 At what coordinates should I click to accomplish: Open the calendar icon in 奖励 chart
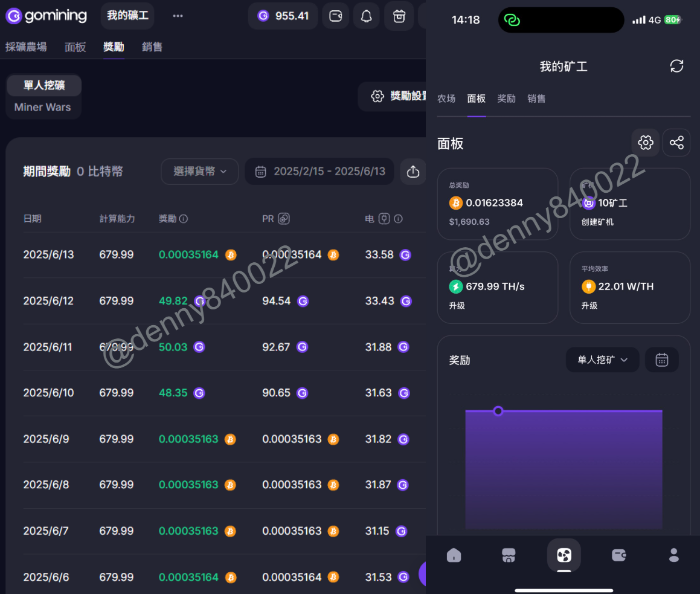point(662,360)
